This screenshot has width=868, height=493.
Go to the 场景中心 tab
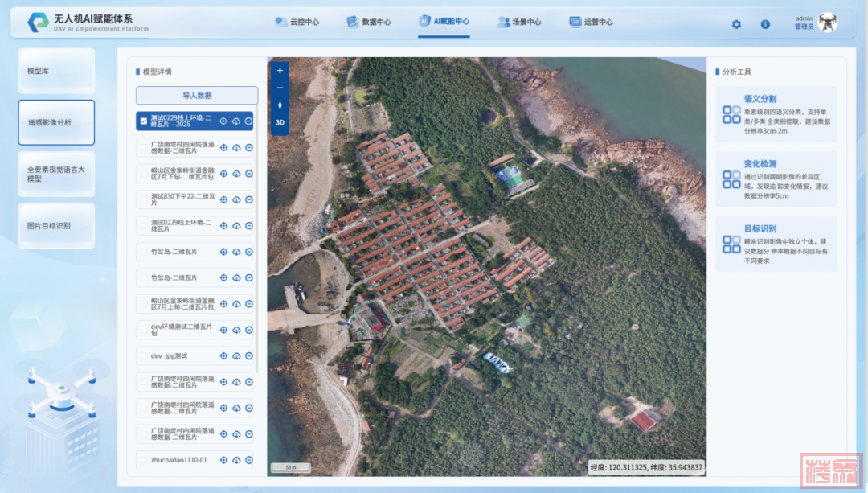coord(519,23)
